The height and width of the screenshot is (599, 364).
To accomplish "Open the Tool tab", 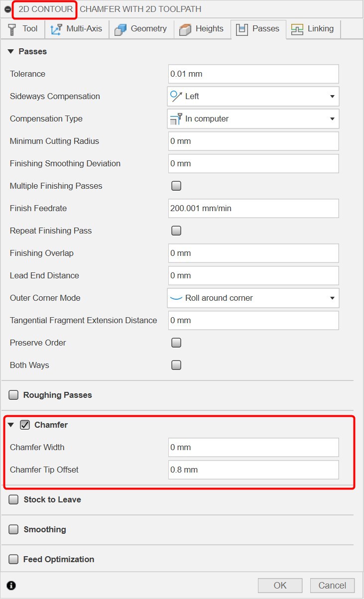I will coord(23,29).
